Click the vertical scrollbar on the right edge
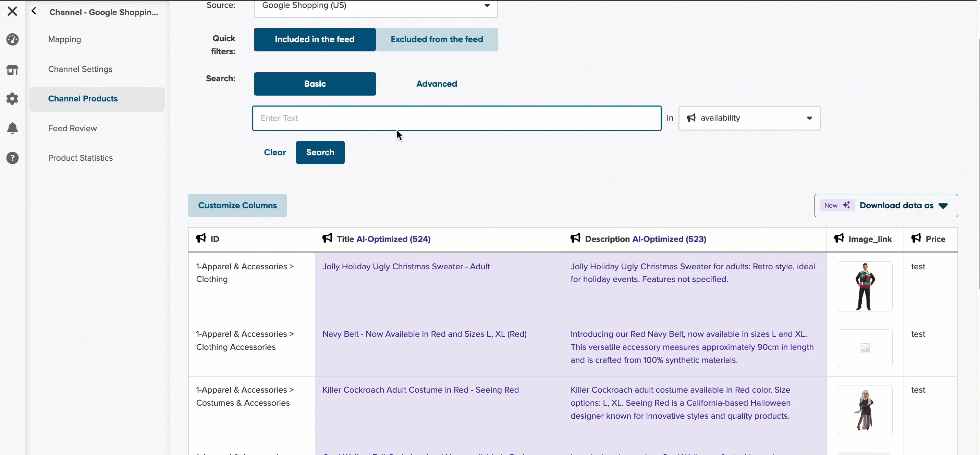980x455 pixels. (978, 163)
